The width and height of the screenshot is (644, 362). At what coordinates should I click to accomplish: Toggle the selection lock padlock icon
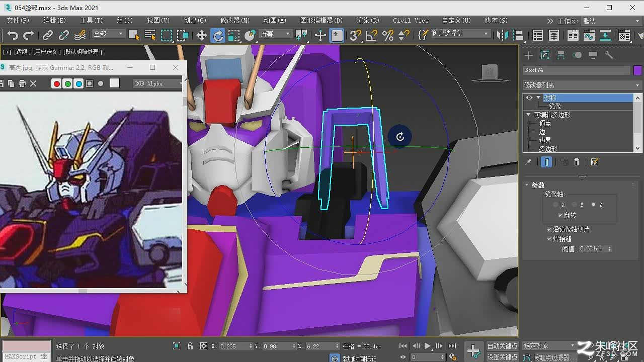coord(190,346)
